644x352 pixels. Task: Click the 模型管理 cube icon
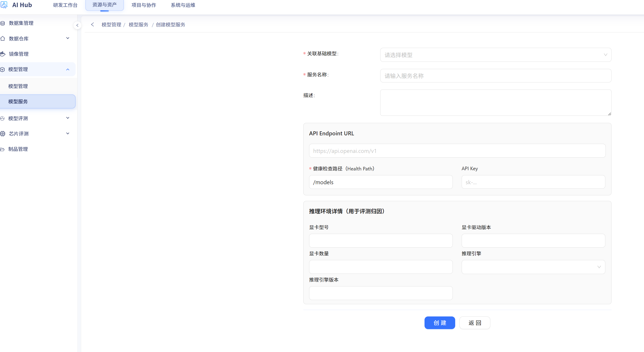[2, 70]
